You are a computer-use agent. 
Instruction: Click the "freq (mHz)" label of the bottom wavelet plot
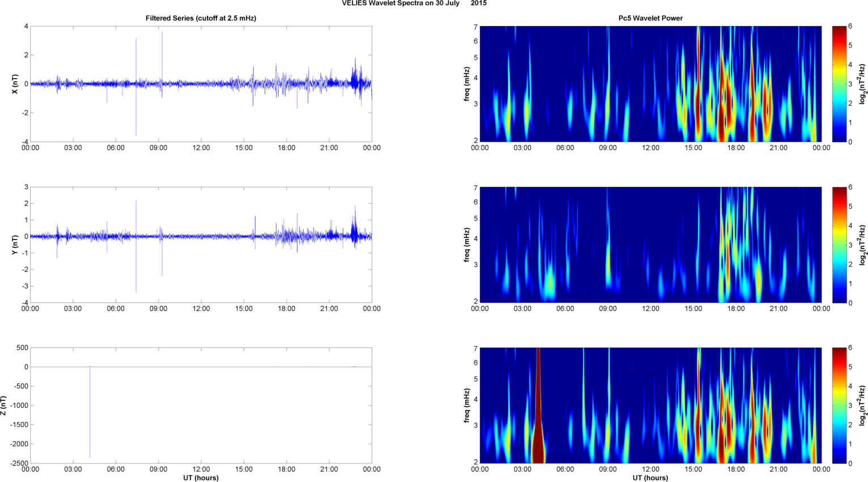467,406
